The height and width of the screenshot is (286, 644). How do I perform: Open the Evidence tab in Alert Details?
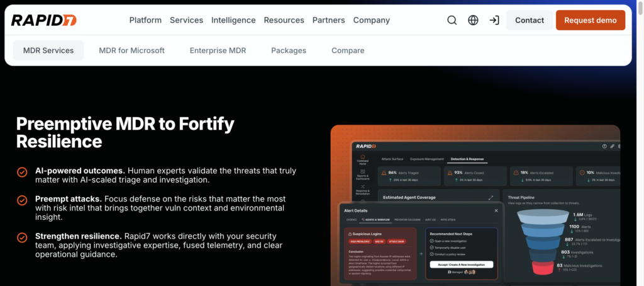tap(351, 220)
